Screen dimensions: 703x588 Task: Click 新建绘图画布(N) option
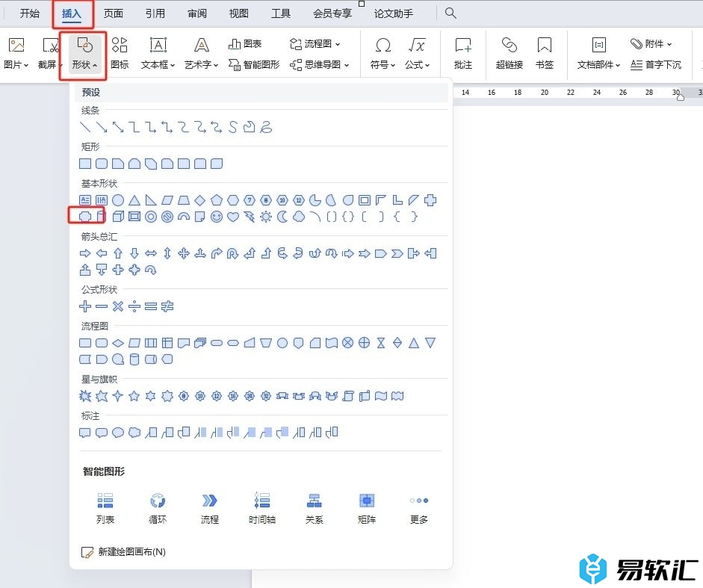point(123,551)
